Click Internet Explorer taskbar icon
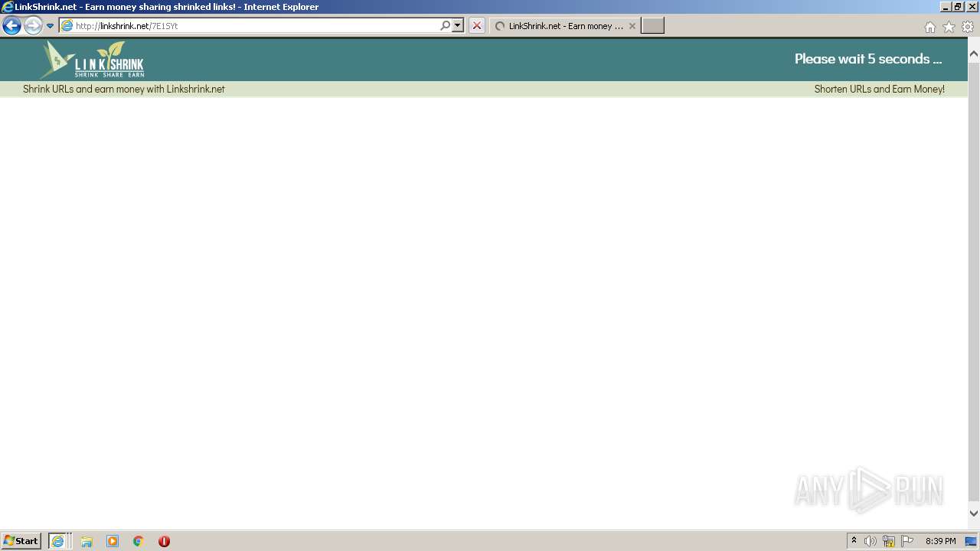 click(x=59, y=541)
